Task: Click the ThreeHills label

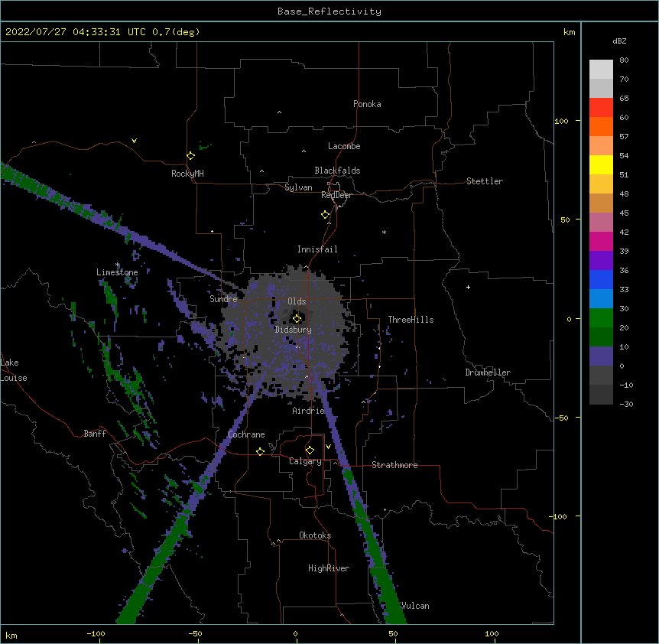Action: [411, 320]
